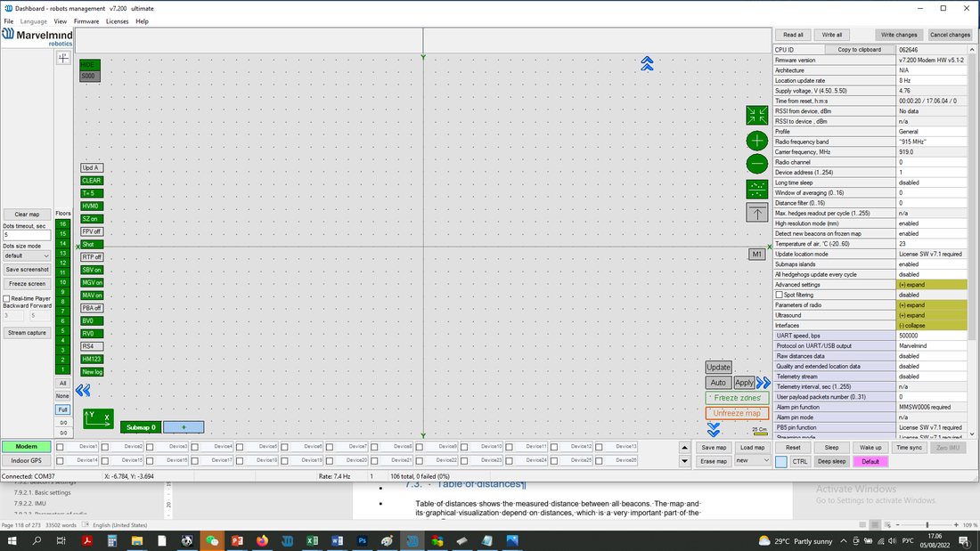Screen dimensions: 980x551
Task: Click the blue double right chevron beside Apply
Action: [x=764, y=383]
